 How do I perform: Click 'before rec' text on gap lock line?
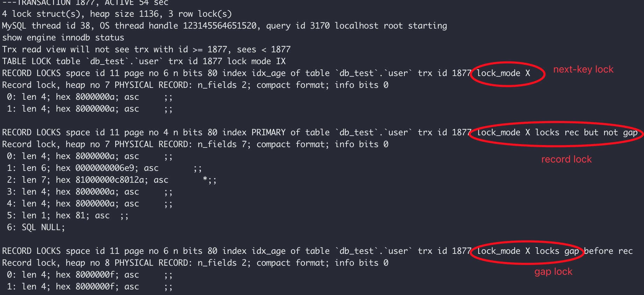pyautogui.click(x=608, y=251)
